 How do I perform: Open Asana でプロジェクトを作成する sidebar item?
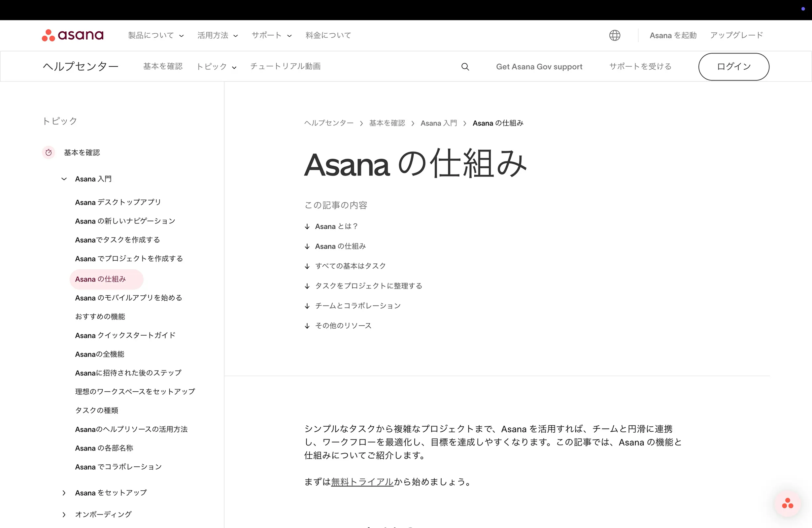pyautogui.click(x=129, y=258)
